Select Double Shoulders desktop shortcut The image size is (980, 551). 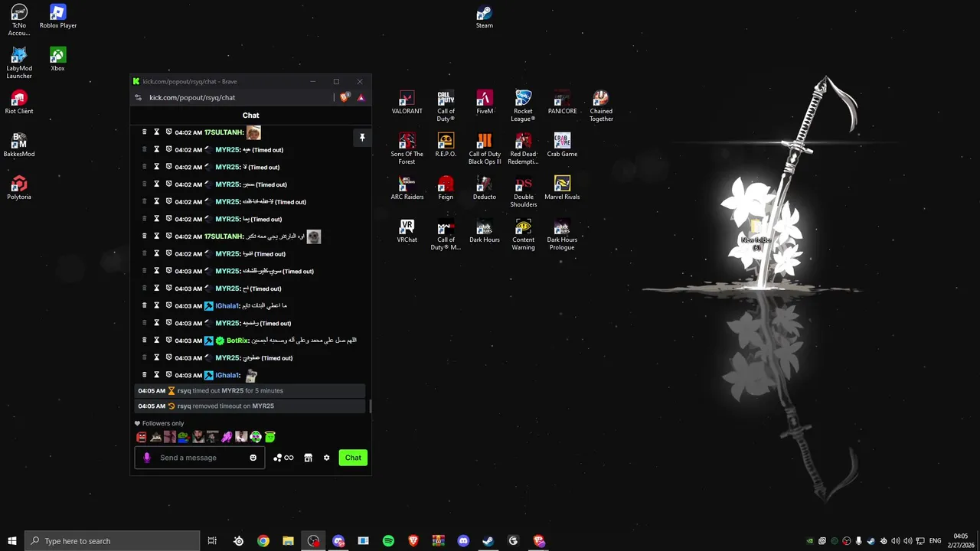click(523, 191)
